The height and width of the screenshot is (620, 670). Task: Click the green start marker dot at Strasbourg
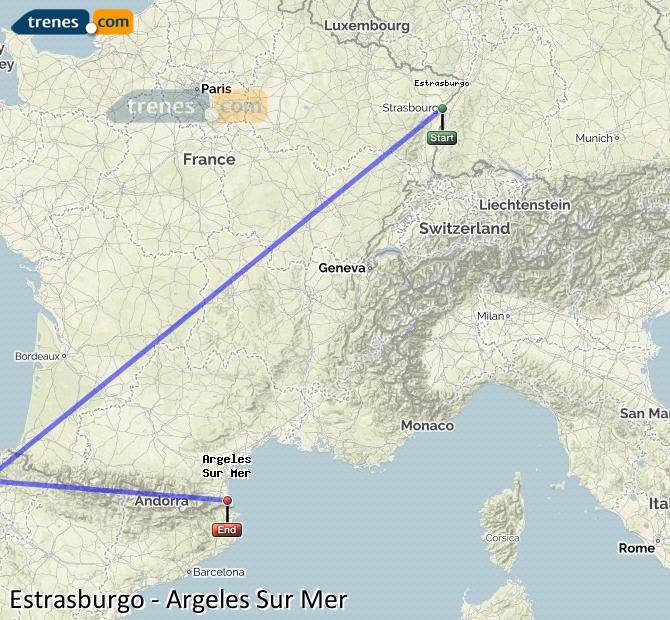click(x=442, y=109)
